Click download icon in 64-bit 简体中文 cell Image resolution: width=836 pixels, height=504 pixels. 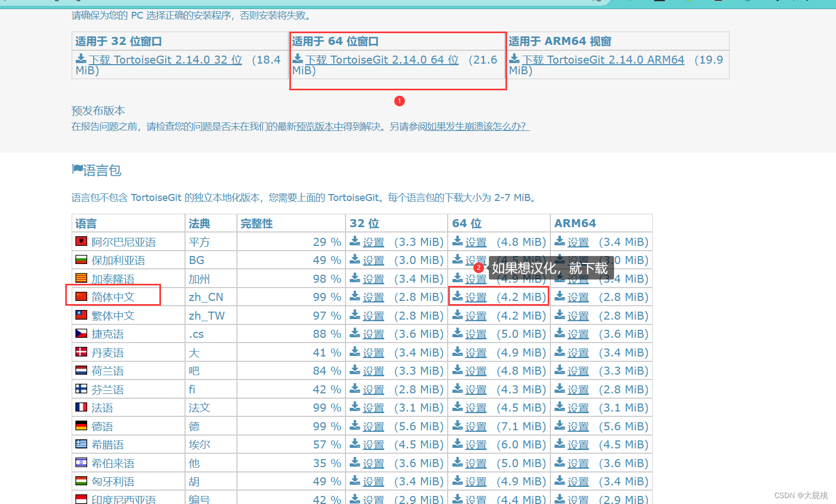[x=458, y=296]
